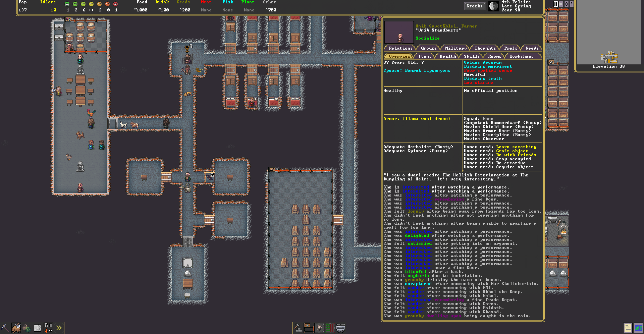This screenshot has height=334, width=644.
Task: Open the gather plants tool
Action: pyautogui.click(x=26, y=328)
